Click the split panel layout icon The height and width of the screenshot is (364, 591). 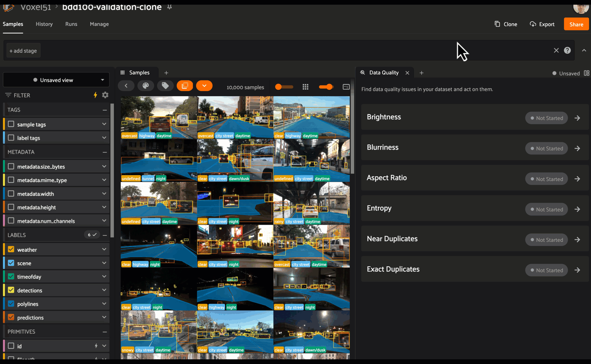click(x=587, y=73)
